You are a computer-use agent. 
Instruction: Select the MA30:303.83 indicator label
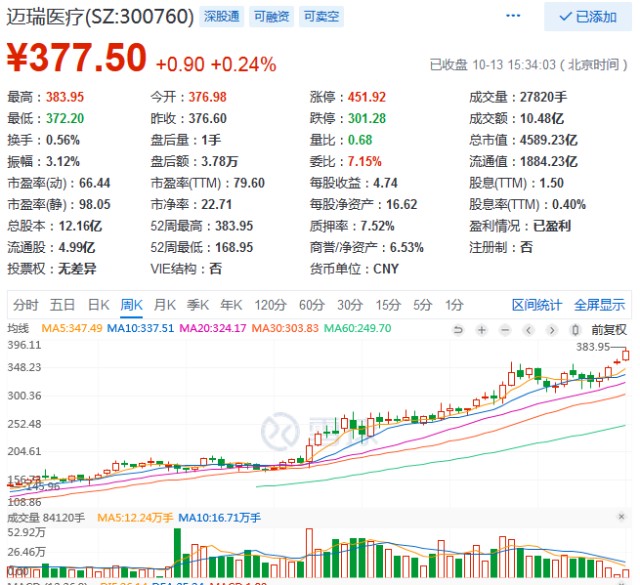[285, 328]
